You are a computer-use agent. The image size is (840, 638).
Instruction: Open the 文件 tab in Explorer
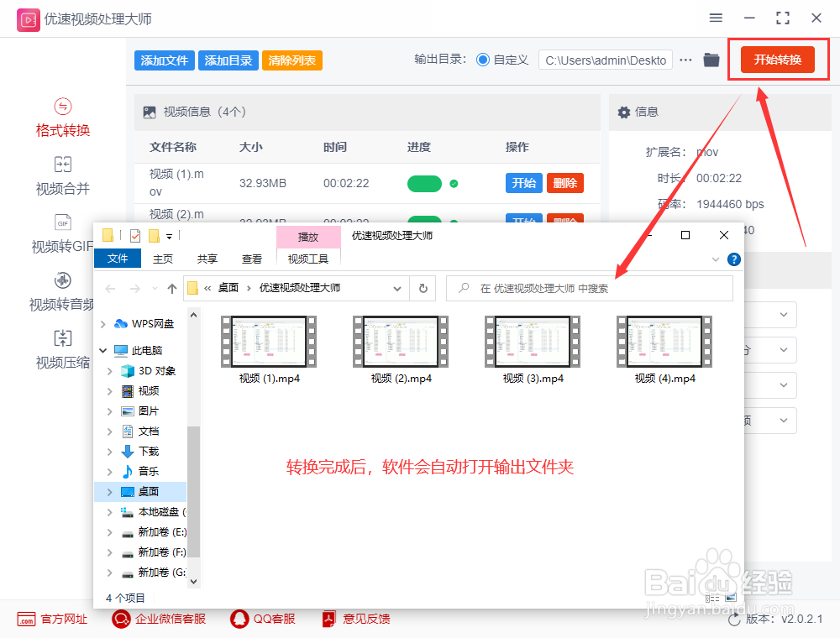[118, 259]
